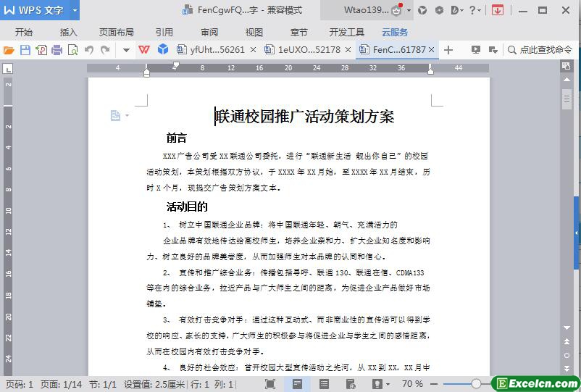Expand the WPS 文字 menu dropdown arrow

pyautogui.click(x=75, y=10)
